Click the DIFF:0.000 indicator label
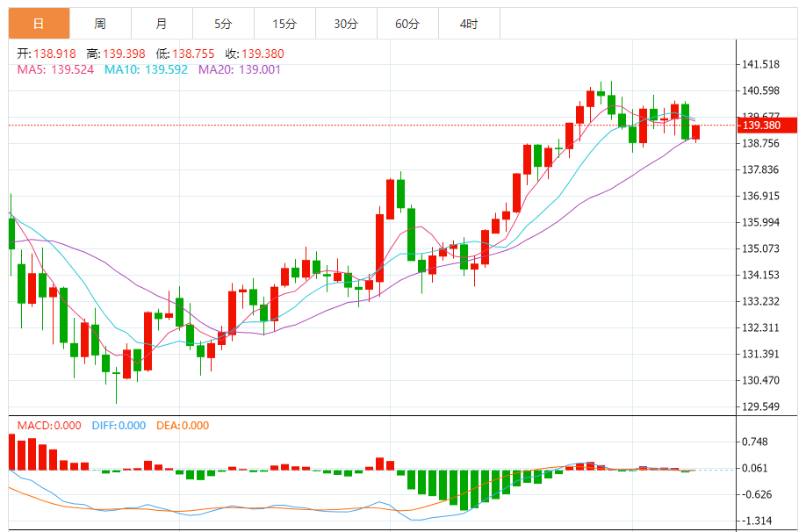This screenshot has width=806, height=532. pos(119,426)
